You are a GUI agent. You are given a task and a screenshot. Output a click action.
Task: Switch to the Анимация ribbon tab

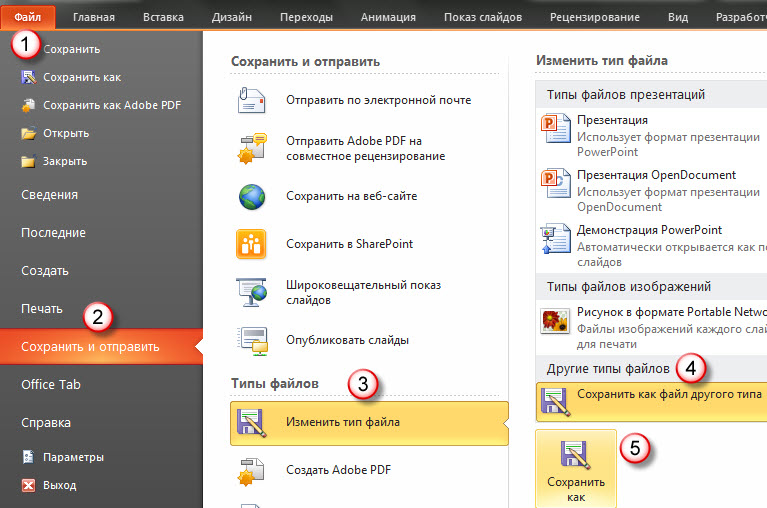388,18
